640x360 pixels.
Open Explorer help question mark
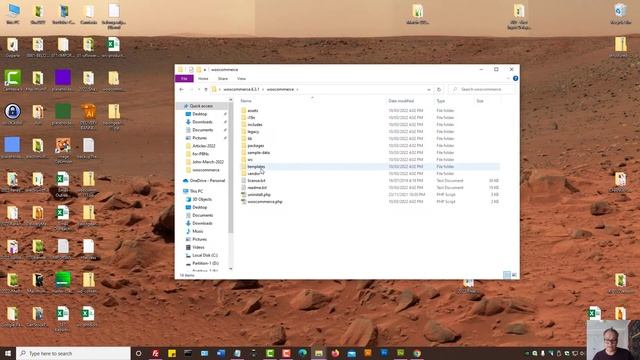point(516,78)
